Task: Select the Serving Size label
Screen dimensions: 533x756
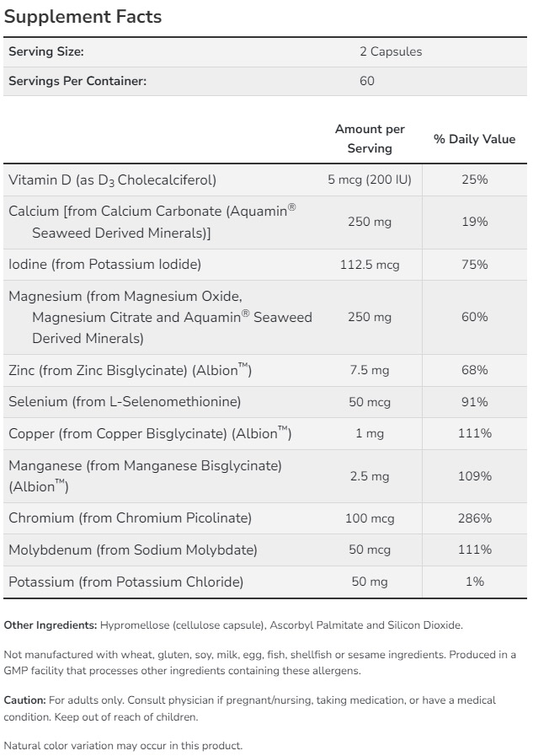Action: pyautogui.click(x=46, y=51)
